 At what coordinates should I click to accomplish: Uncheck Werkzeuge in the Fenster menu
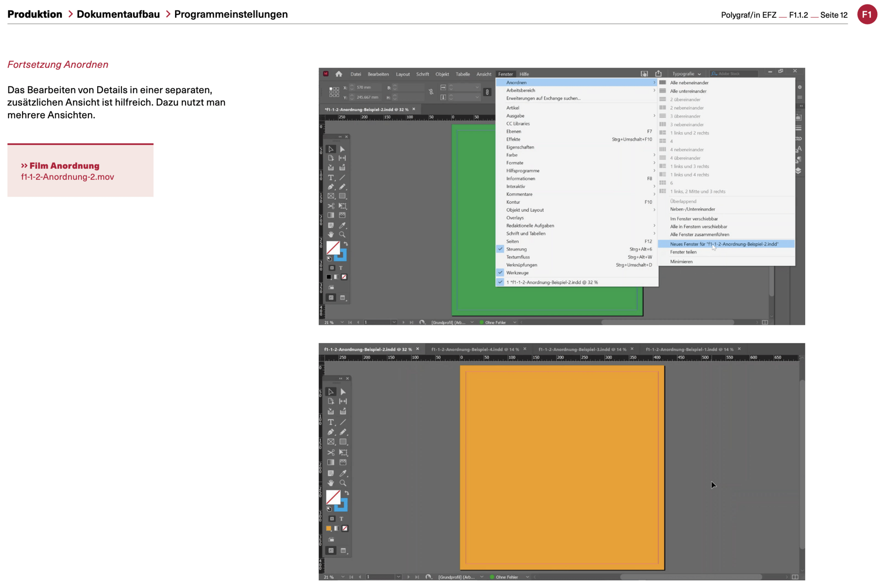(x=517, y=273)
